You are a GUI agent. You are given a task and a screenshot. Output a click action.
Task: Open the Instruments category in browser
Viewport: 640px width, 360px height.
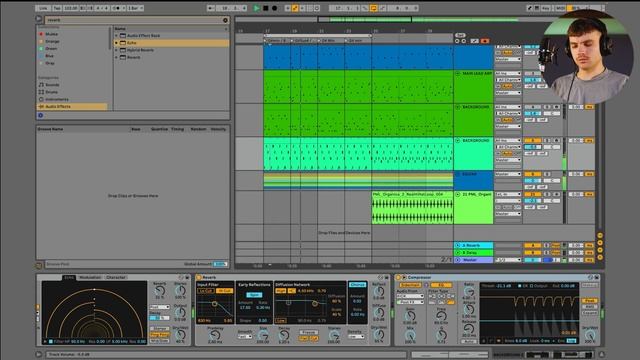[57, 100]
